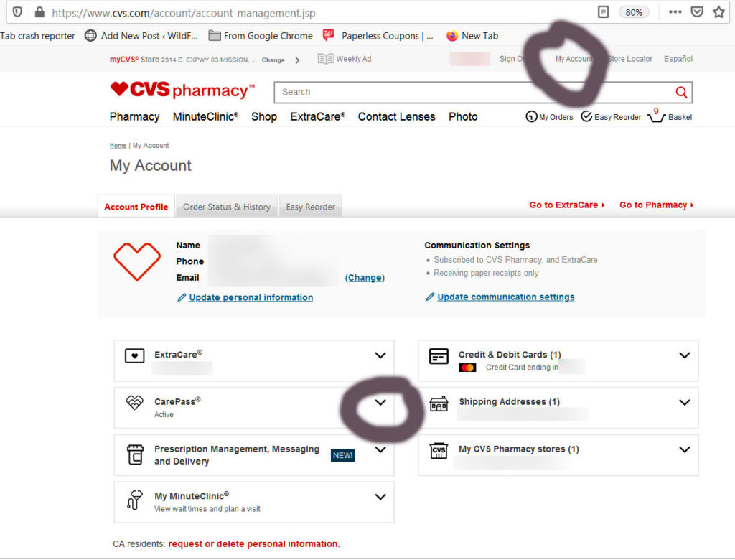Open the Shop menu
Screen dimensions: 735x560
click(x=264, y=117)
